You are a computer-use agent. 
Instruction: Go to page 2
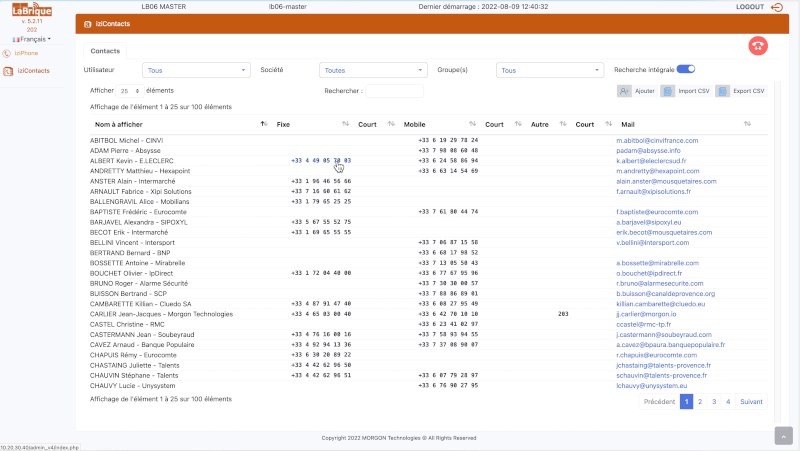(x=700, y=402)
